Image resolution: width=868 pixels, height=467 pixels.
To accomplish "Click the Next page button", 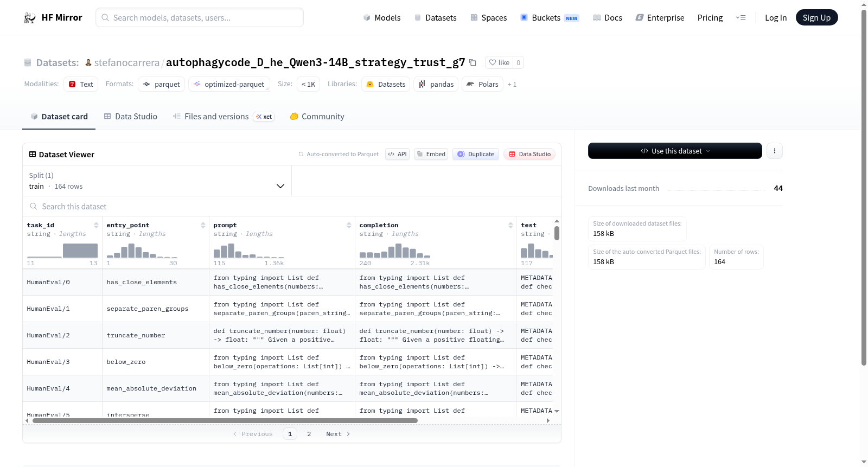I will pos(338,434).
